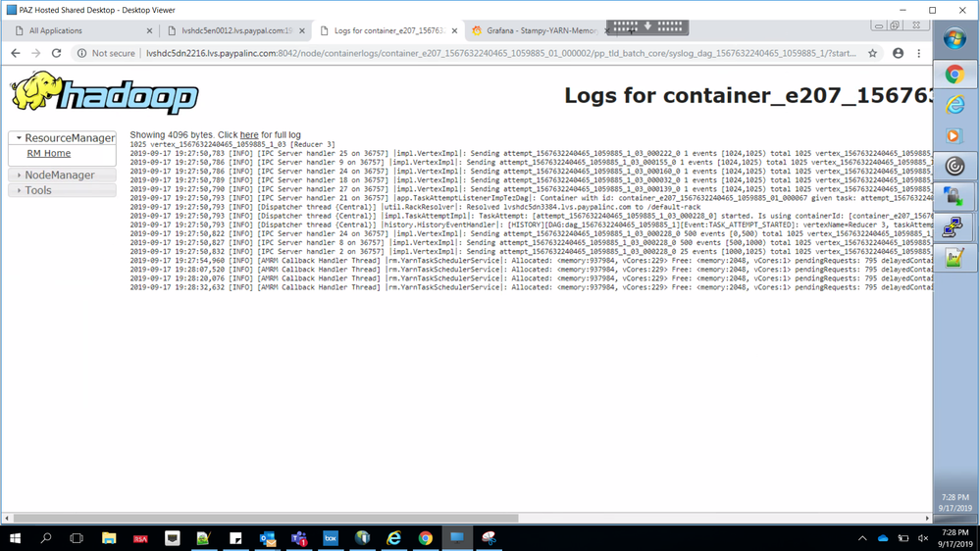This screenshot has height=551, width=980.
Task: Open Outlook from the local taskbar
Action: pyautogui.click(x=268, y=538)
